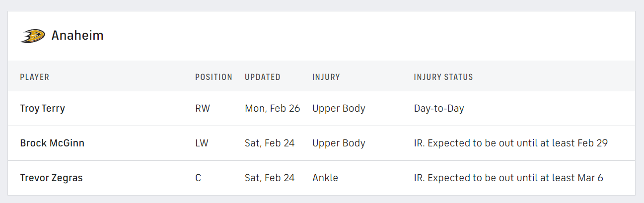Click the INJURY STATUS column header
This screenshot has width=644, height=203.
coord(443,77)
